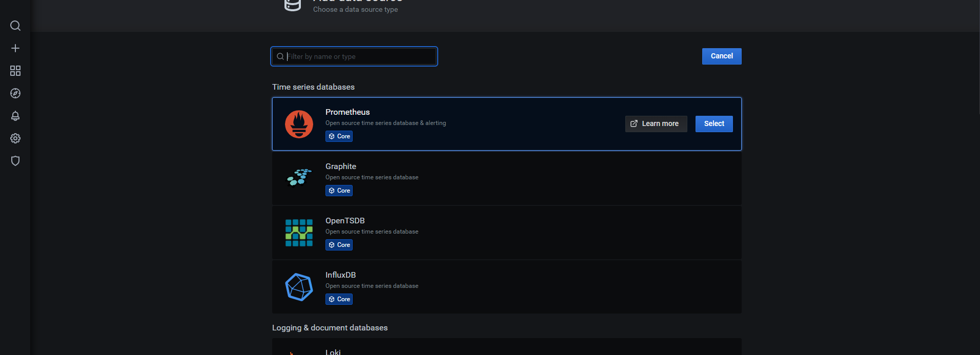Click the Prometheus flame logo
The height and width of the screenshot is (355, 980).
point(299,124)
